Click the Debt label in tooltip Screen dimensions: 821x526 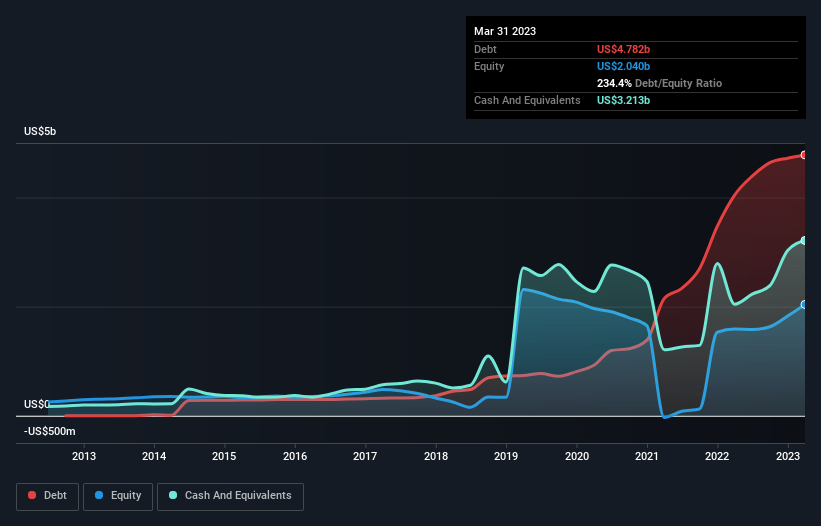485,49
